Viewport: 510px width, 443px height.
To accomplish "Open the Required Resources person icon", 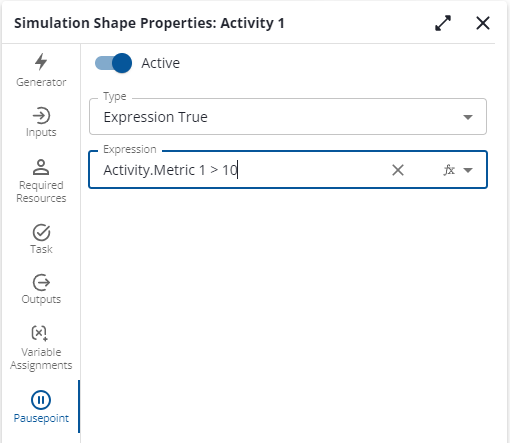I will point(41,167).
